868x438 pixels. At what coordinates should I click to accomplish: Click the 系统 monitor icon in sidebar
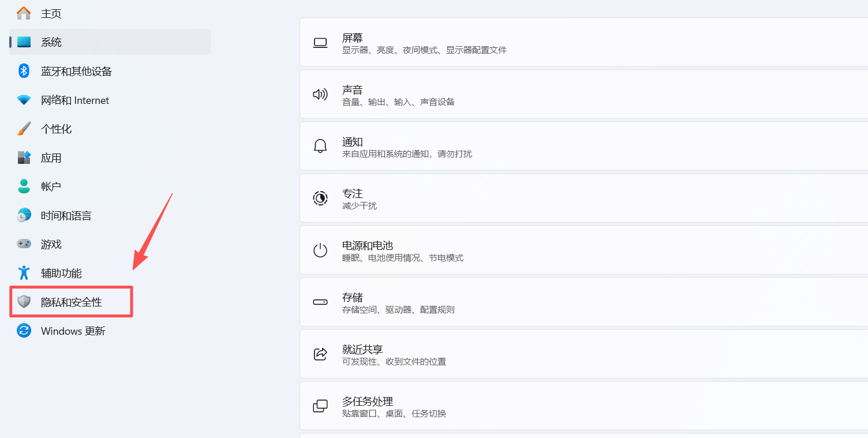click(x=24, y=42)
